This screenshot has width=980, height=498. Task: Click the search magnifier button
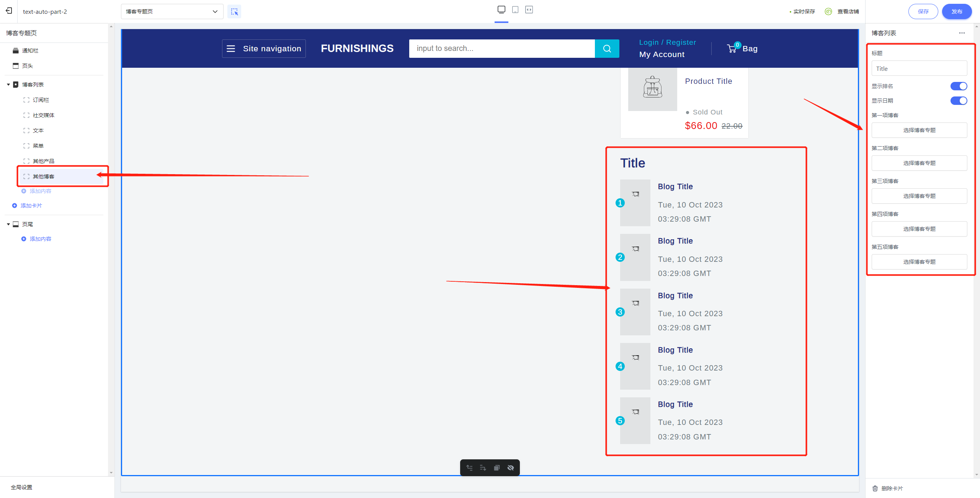pyautogui.click(x=607, y=49)
